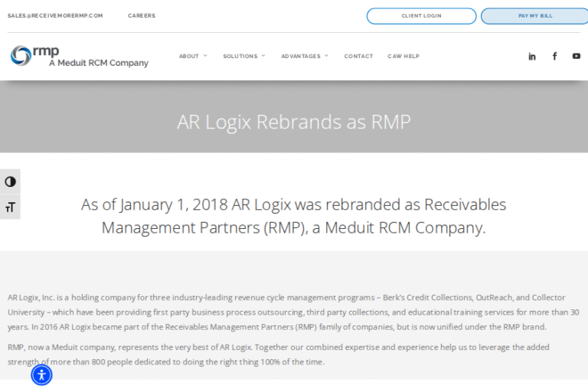Screen dimensions: 588x392
Task: Click the Client Login button
Action: point(421,16)
